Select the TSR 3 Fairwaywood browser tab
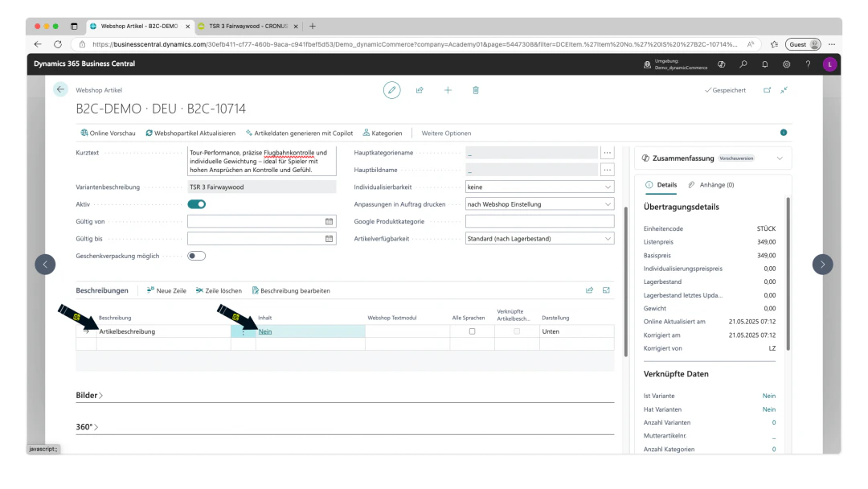This screenshot has height=489, width=868. [x=248, y=26]
